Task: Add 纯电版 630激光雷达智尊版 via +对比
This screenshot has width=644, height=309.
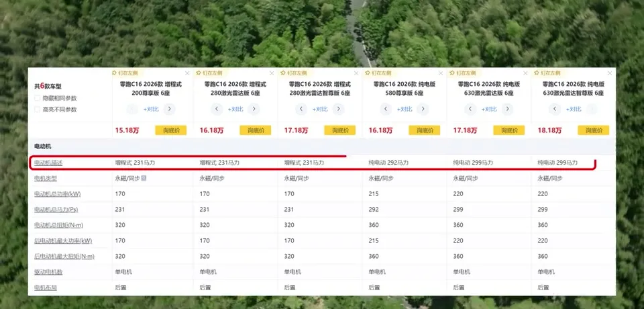Action: pyautogui.click(x=574, y=109)
